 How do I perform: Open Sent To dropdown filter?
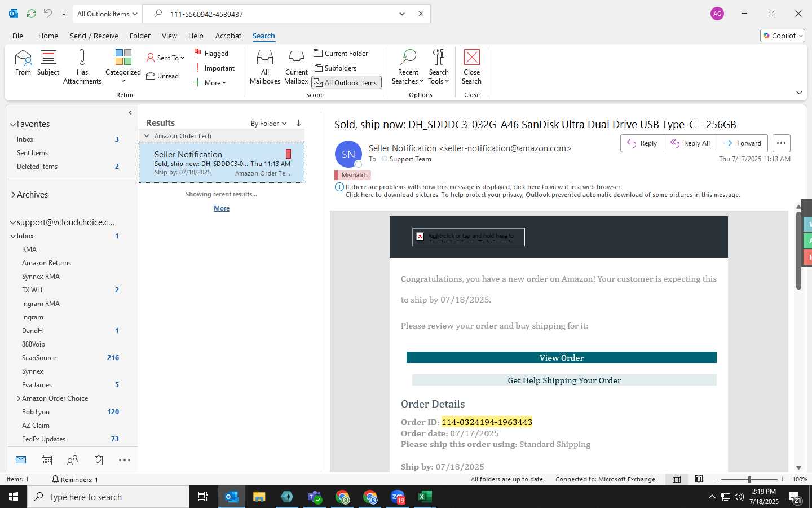click(165, 58)
